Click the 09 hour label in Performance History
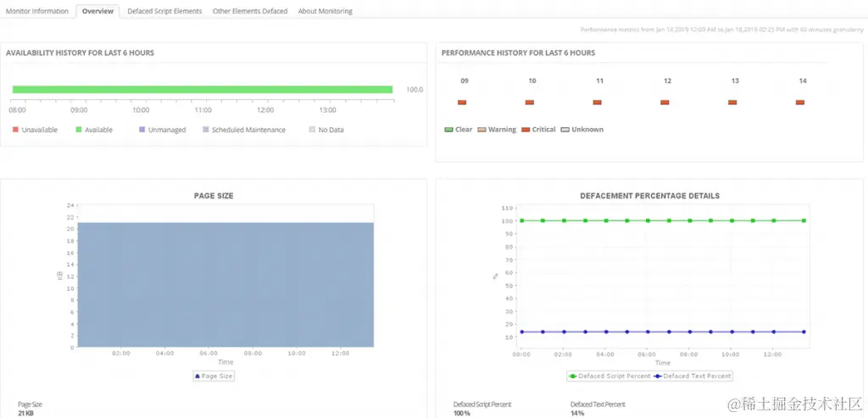Screen dimensions: 868x418 pos(465,81)
